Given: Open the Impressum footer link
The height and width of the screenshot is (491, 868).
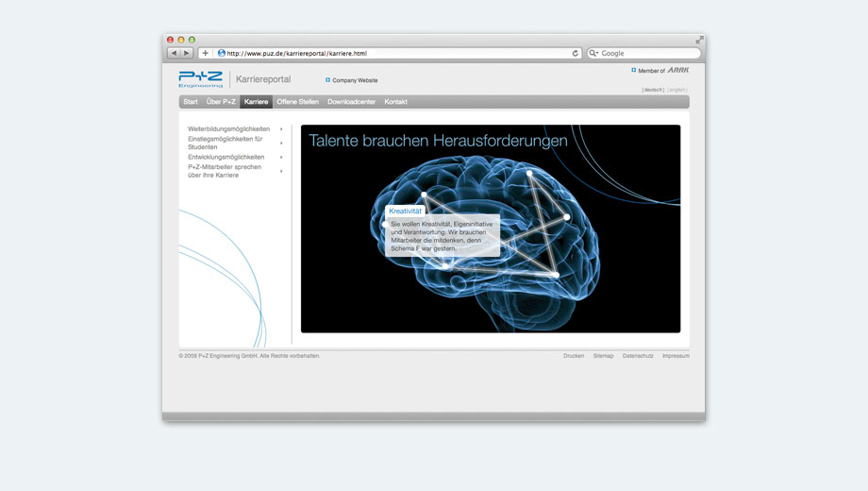Looking at the screenshot, I should coord(676,356).
